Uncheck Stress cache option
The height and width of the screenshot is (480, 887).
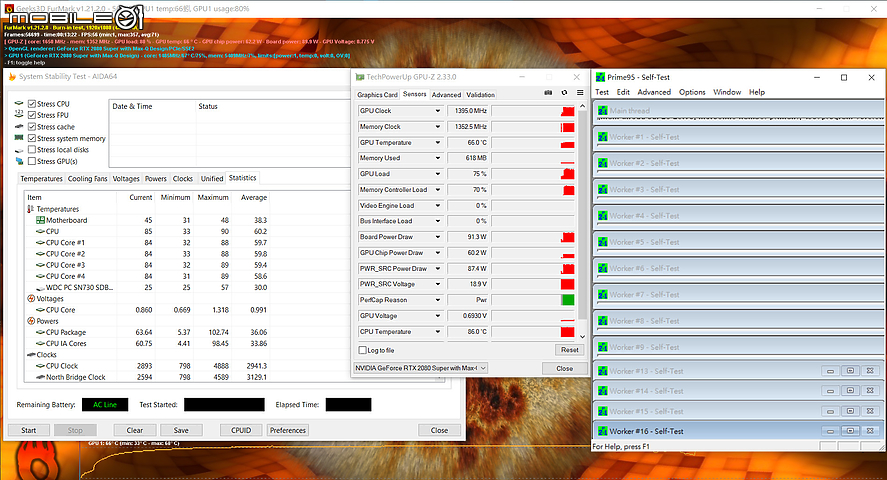[x=32, y=127]
